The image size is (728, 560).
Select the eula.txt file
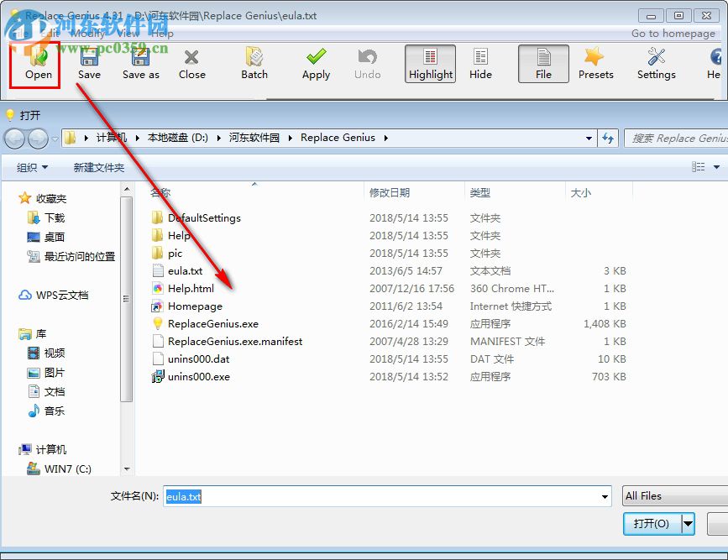point(185,270)
